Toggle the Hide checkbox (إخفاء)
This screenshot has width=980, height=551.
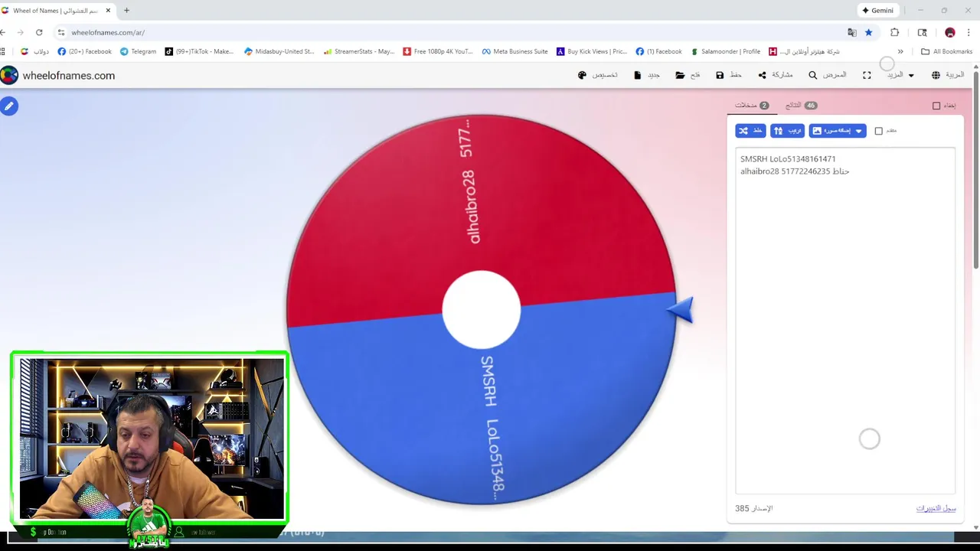click(x=936, y=106)
